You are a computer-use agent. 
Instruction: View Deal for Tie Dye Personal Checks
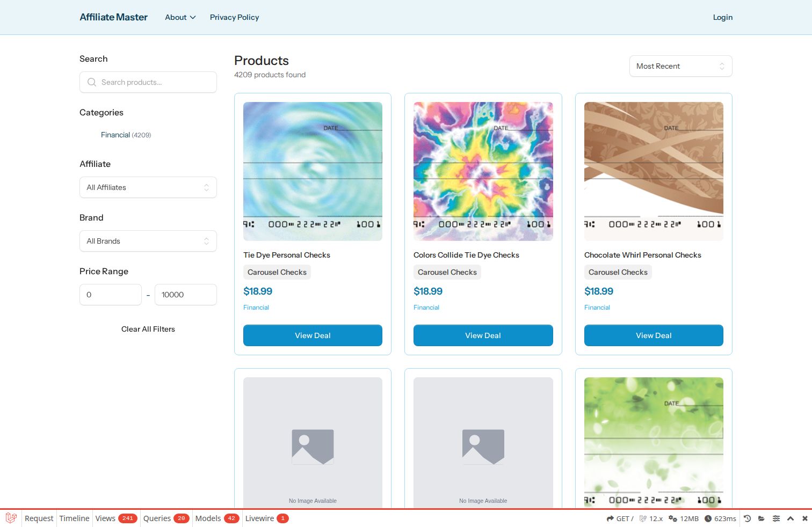click(313, 335)
